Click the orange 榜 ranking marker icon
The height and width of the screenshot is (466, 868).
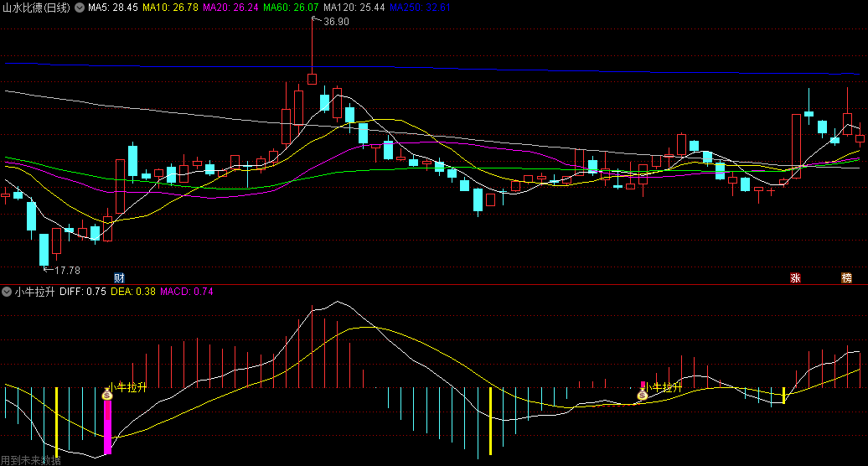click(x=846, y=277)
